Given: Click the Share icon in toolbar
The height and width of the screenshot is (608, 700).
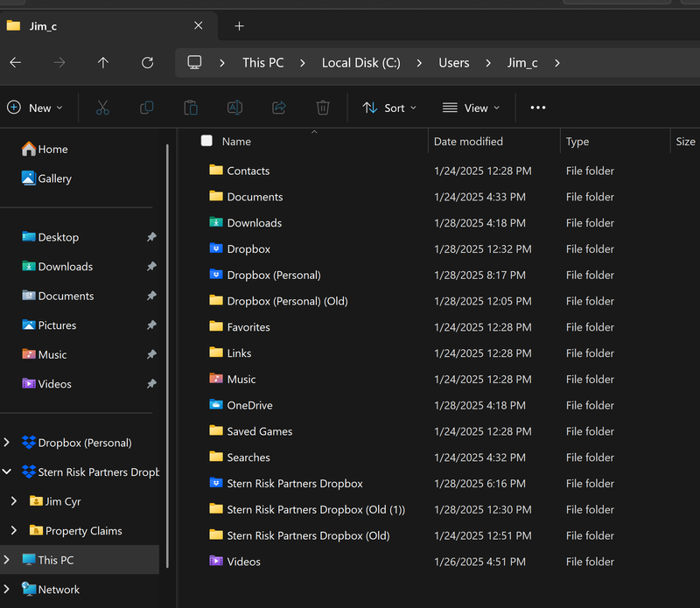Looking at the screenshot, I should (x=279, y=108).
